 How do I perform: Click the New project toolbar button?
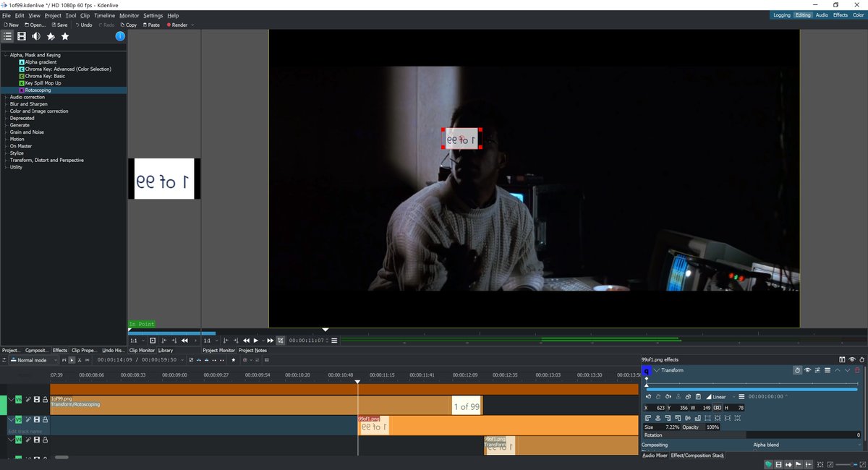(12, 25)
